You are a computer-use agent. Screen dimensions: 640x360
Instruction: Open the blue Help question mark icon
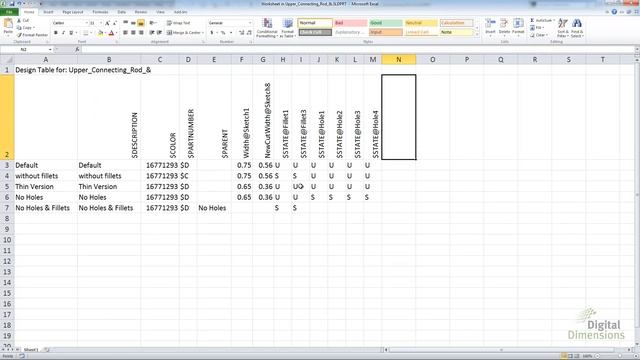pyautogui.click(x=614, y=12)
